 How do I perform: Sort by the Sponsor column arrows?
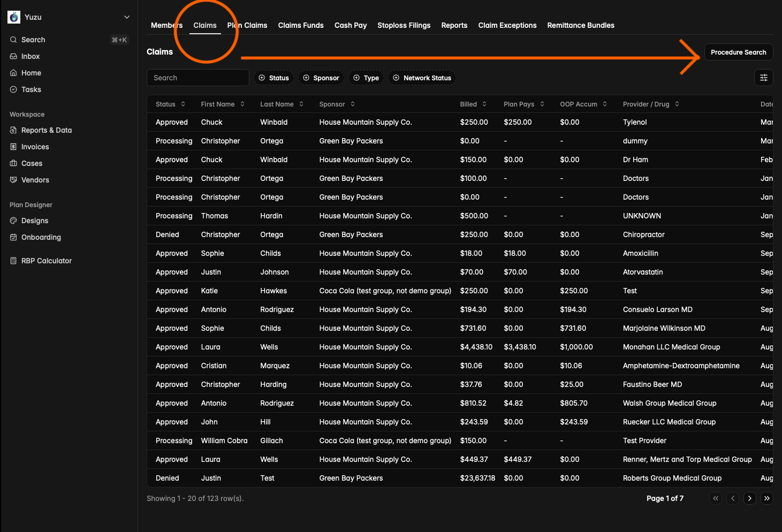(353, 104)
